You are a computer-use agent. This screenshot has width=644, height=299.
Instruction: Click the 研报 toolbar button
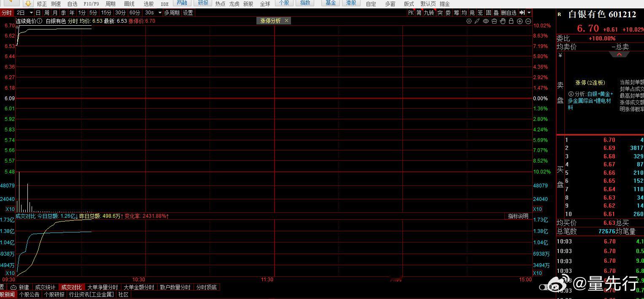point(203,3)
